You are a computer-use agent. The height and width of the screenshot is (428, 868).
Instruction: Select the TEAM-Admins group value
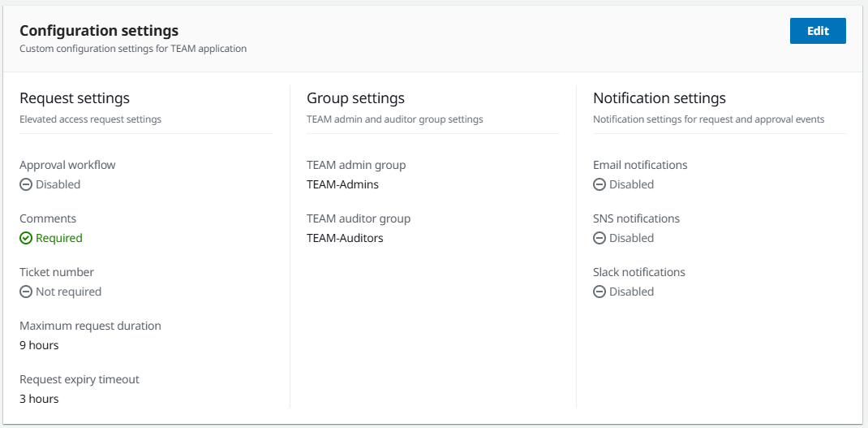click(342, 184)
